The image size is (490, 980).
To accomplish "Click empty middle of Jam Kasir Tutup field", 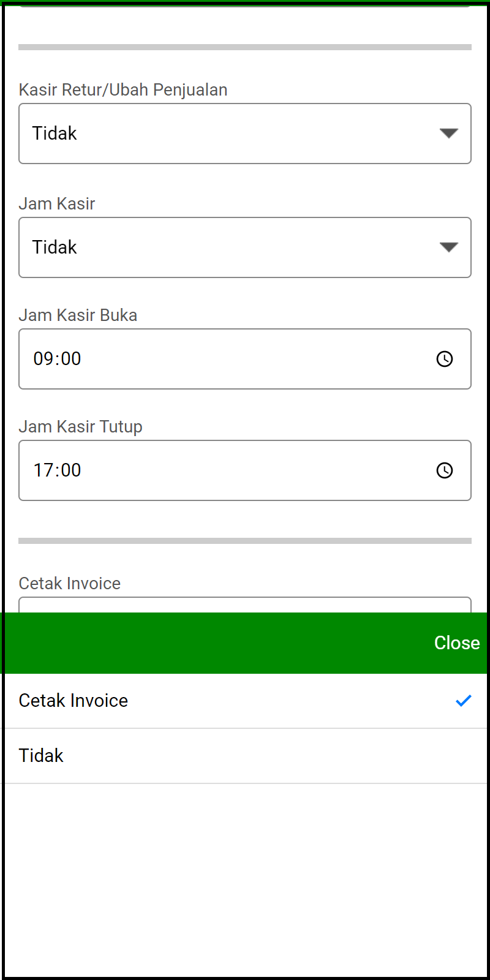I will point(245,470).
